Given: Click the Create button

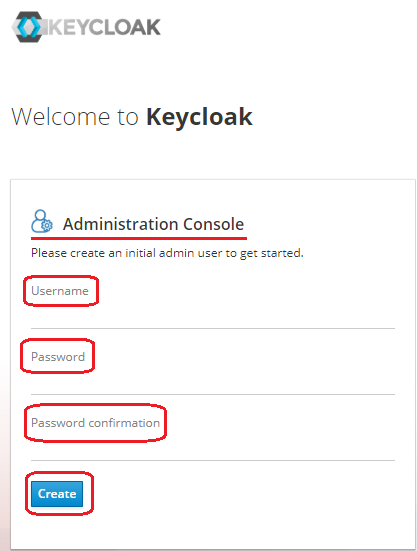Looking at the screenshot, I should 57,494.
